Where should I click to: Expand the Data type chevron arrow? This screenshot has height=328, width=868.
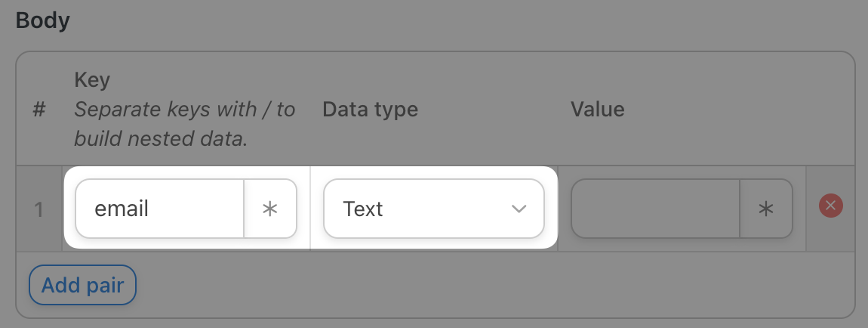pyautogui.click(x=519, y=209)
